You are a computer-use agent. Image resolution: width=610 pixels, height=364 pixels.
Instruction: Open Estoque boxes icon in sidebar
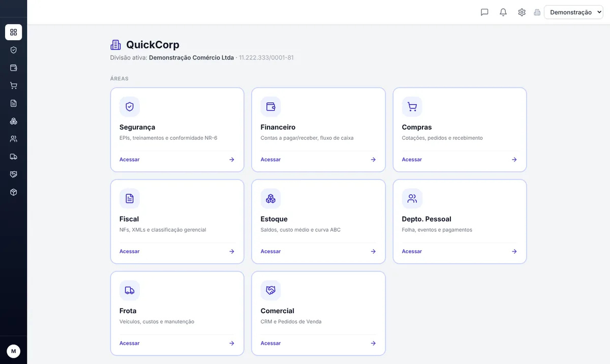(x=14, y=121)
